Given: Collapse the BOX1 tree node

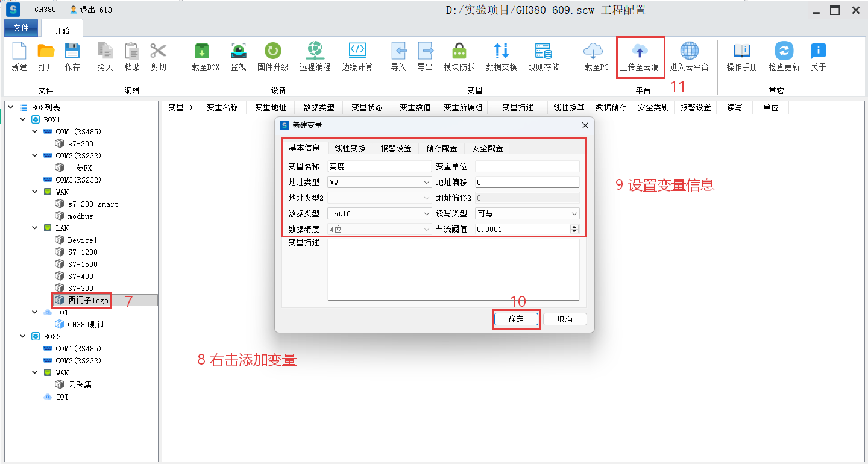Looking at the screenshot, I should point(22,119).
